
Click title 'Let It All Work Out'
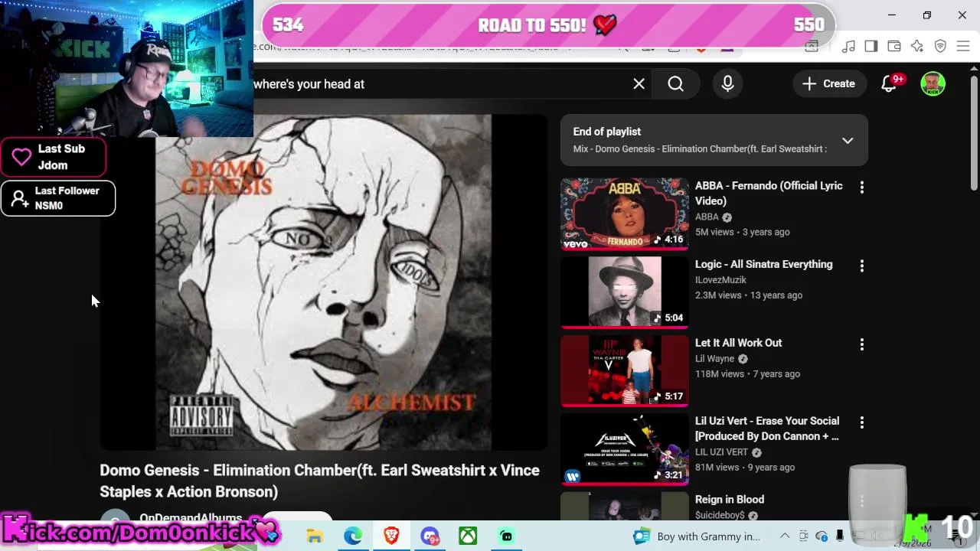click(738, 343)
